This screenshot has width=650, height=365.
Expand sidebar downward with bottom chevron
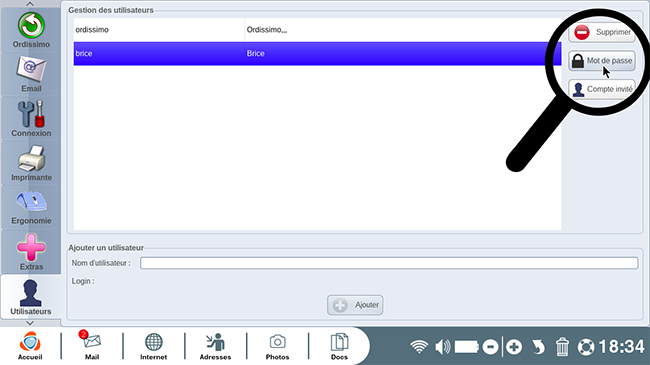click(30, 323)
